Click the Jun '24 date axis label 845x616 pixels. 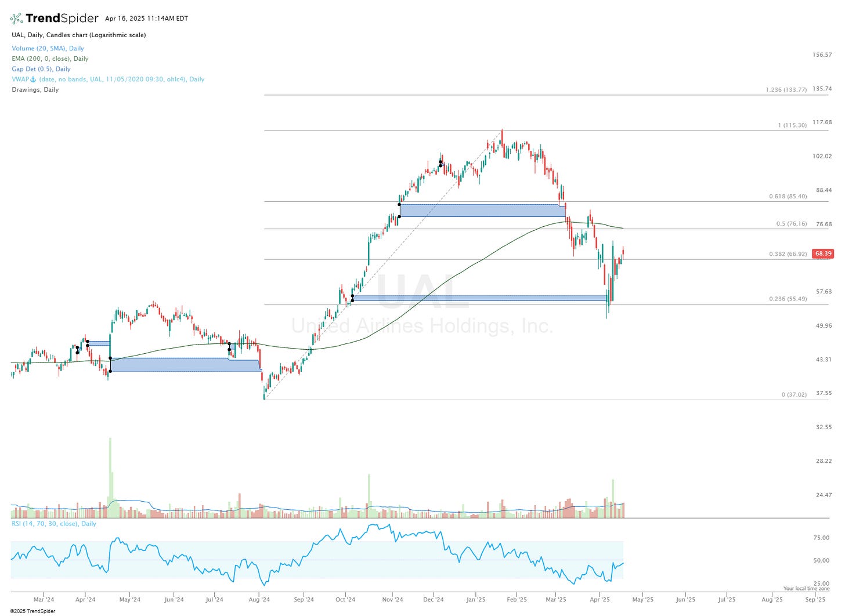(174, 600)
